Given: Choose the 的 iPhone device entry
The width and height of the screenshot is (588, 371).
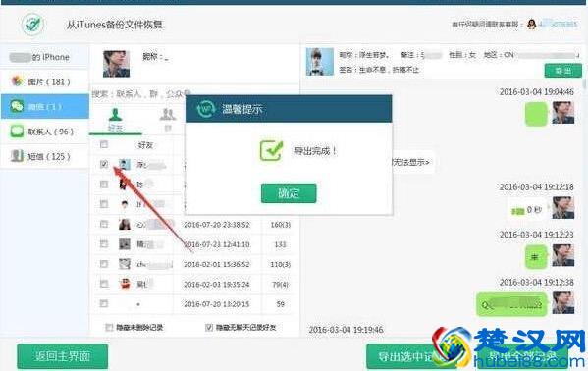Looking at the screenshot, I should (44, 57).
